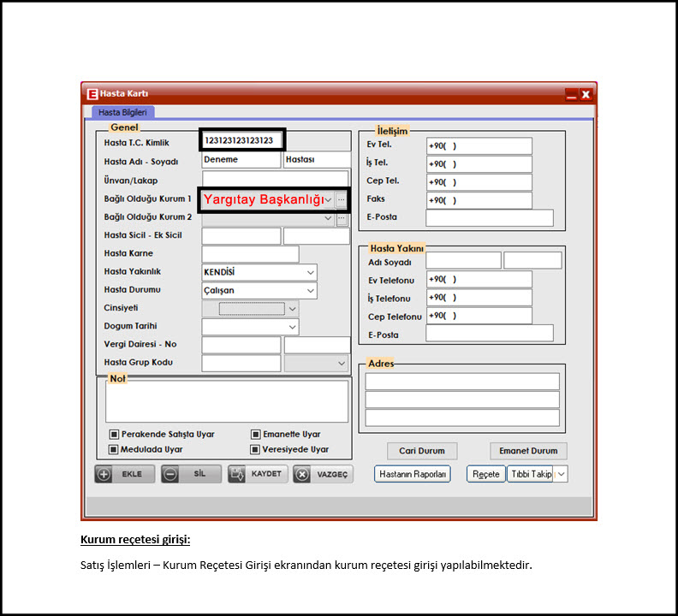Image resolution: width=678 pixels, height=616 pixels.
Task: Click the first Adres line field
Action: 462,382
